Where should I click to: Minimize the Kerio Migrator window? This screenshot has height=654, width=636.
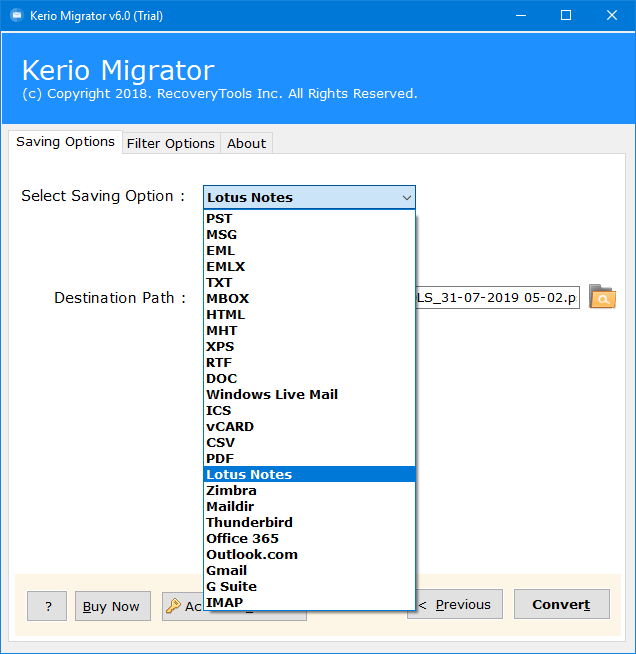pyautogui.click(x=520, y=15)
